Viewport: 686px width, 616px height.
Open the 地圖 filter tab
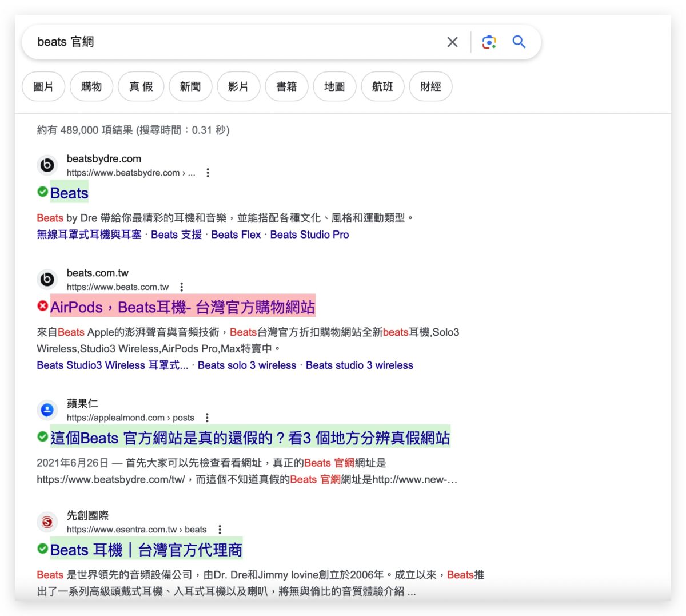pos(334,86)
